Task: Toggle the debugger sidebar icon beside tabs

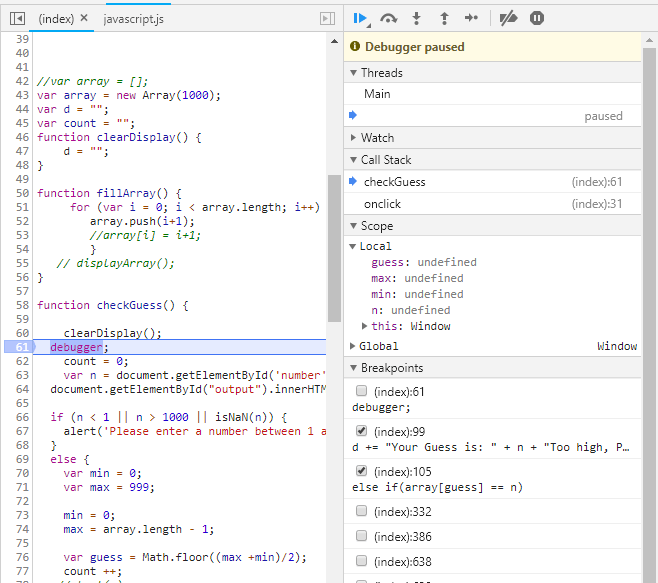Action: point(327,18)
